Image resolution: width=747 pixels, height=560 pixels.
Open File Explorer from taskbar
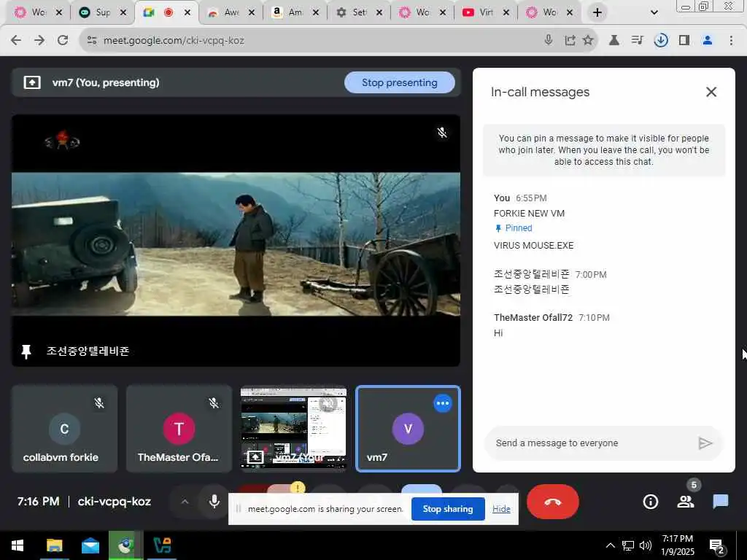[x=54, y=545]
